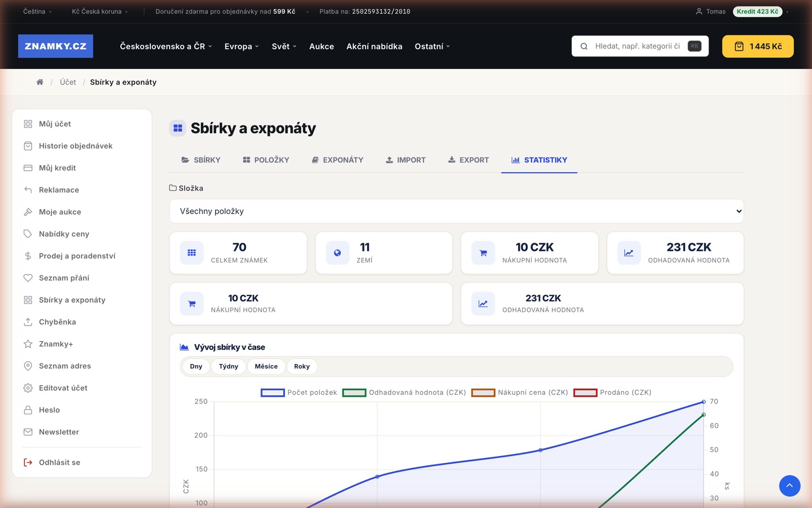The height and width of the screenshot is (508, 812).
Task: Click the Heslo padlock icon
Action: tap(28, 410)
